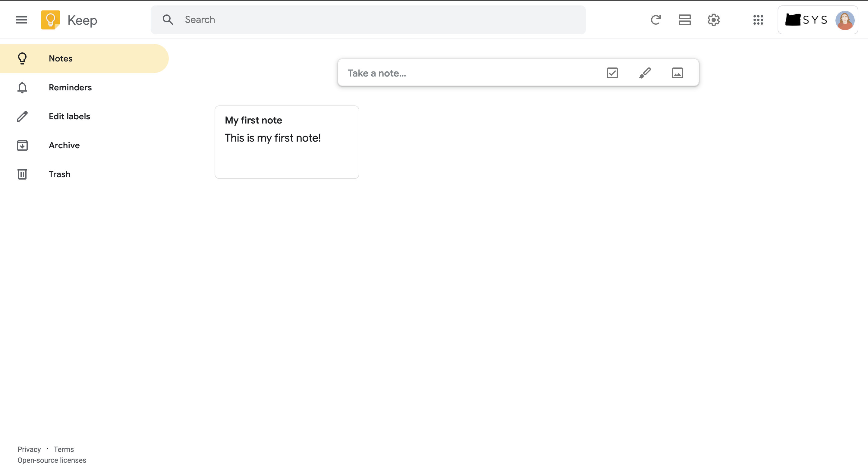
Task: Open the Trash section
Action: point(84,174)
